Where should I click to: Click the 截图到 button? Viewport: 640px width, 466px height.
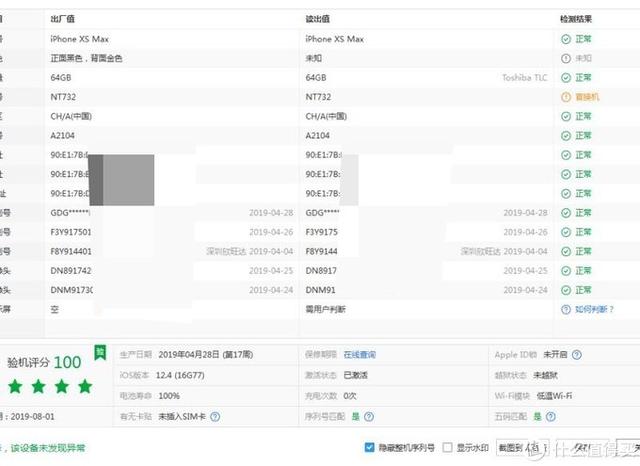522,448
